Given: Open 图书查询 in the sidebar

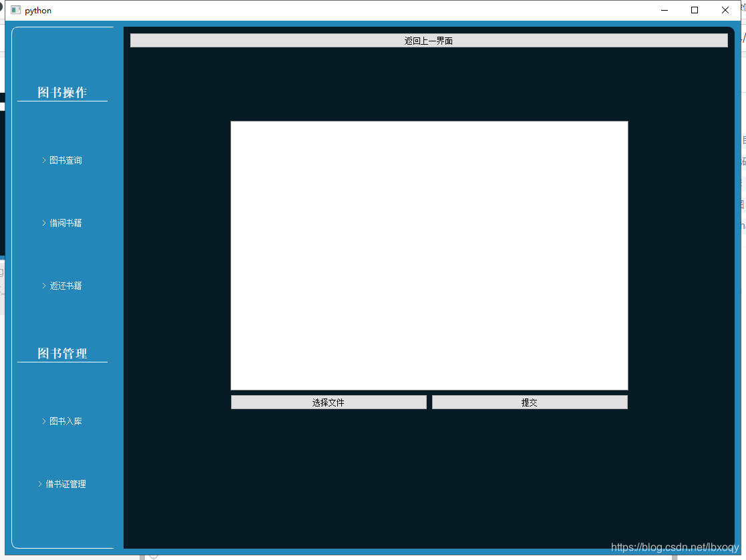Looking at the screenshot, I should click(x=62, y=160).
